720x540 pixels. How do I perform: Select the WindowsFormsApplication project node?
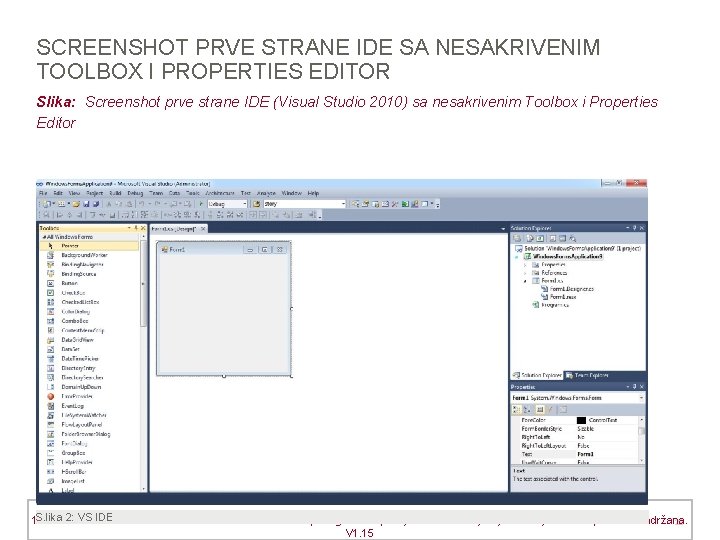pyautogui.click(x=564, y=256)
